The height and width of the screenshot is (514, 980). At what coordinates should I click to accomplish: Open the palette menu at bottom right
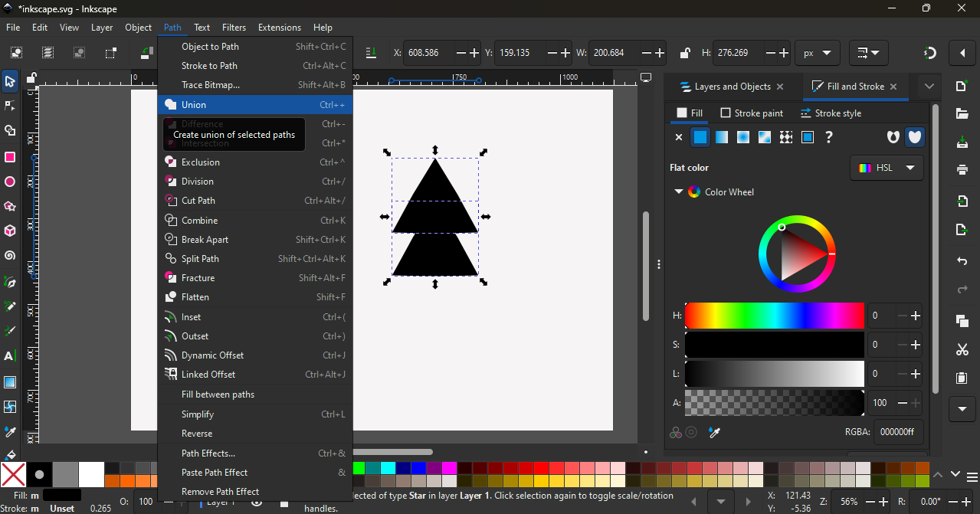pos(972,476)
